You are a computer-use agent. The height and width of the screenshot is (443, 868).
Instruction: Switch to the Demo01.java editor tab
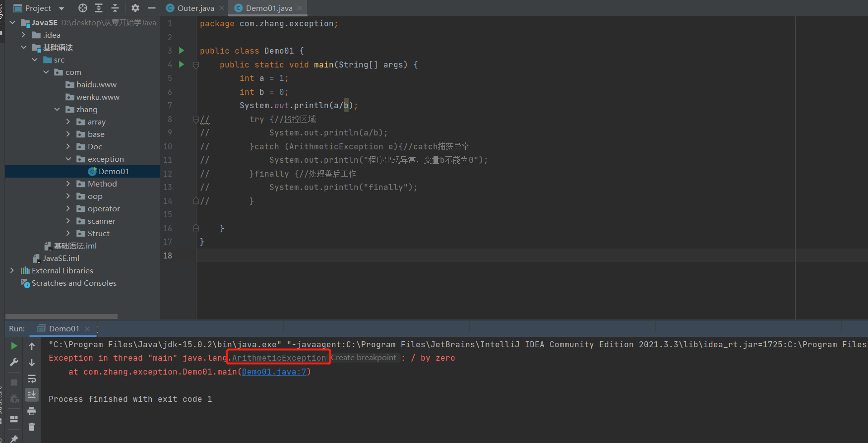point(268,8)
